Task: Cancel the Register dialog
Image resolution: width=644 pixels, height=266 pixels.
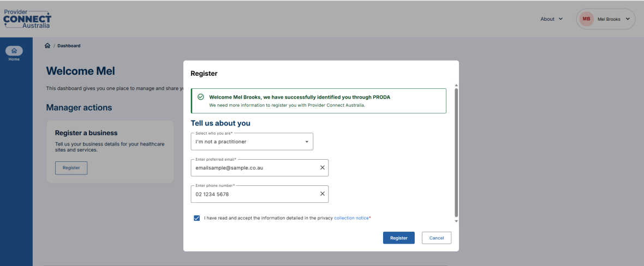Action: [x=436, y=238]
